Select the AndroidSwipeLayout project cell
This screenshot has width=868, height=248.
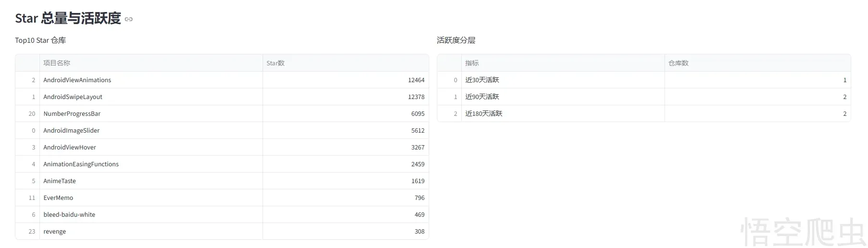[73, 97]
